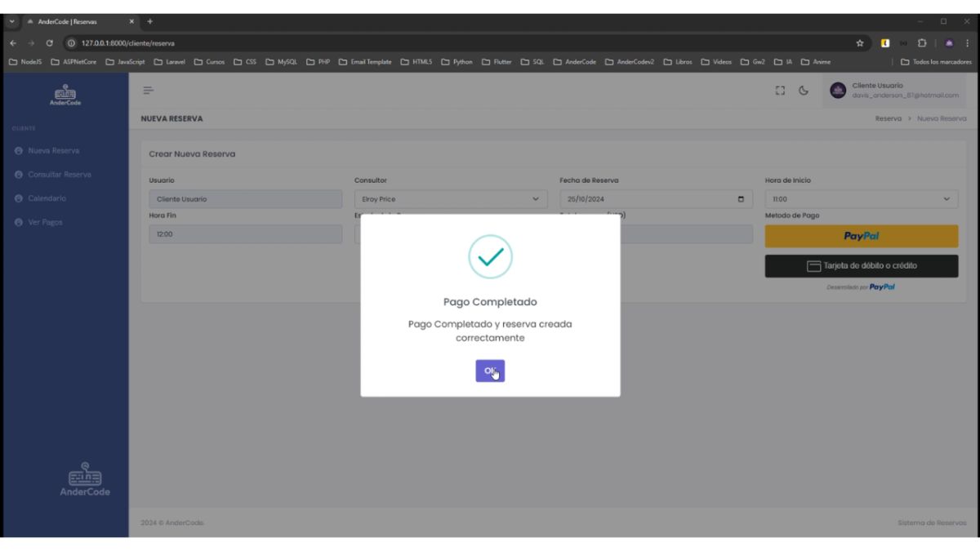980x551 pixels.
Task: Expand the Consultor dropdown showing Elroy Price
Action: point(450,199)
